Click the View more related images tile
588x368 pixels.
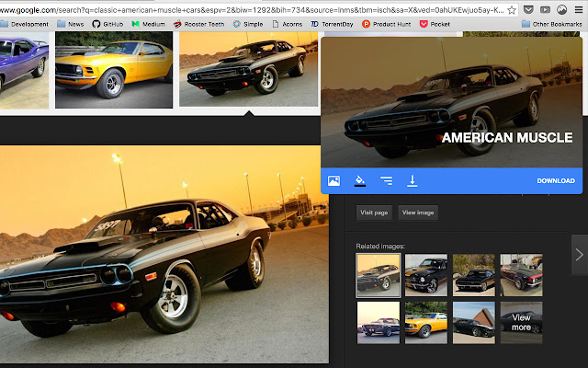pos(521,323)
